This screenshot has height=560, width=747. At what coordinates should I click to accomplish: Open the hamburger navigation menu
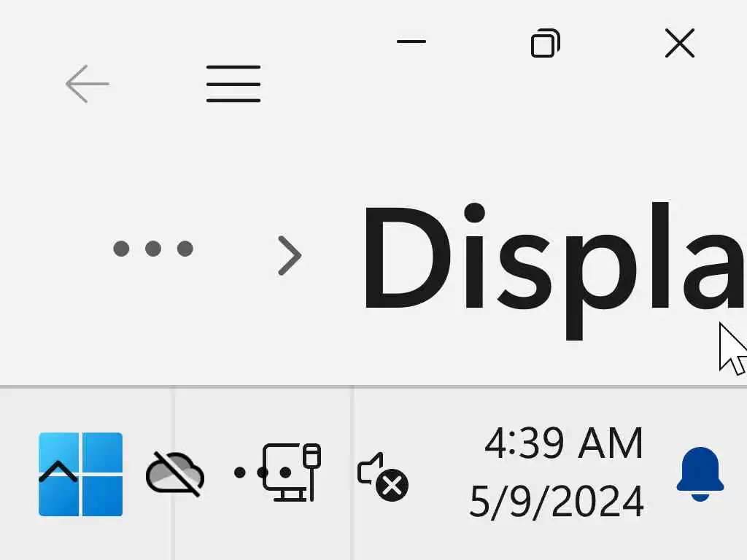(x=233, y=84)
